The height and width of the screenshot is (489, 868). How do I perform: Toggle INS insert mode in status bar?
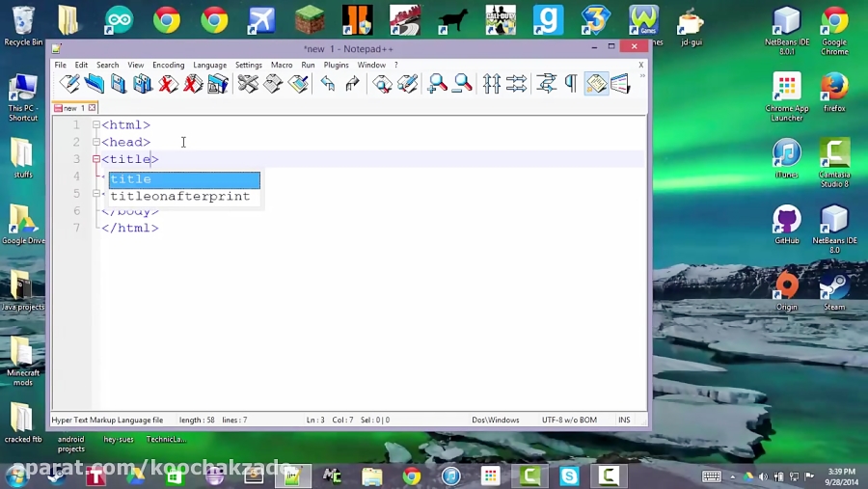coord(624,421)
